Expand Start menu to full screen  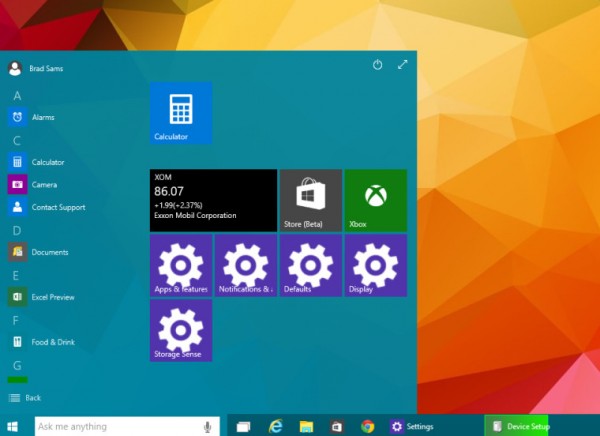coord(403,64)
